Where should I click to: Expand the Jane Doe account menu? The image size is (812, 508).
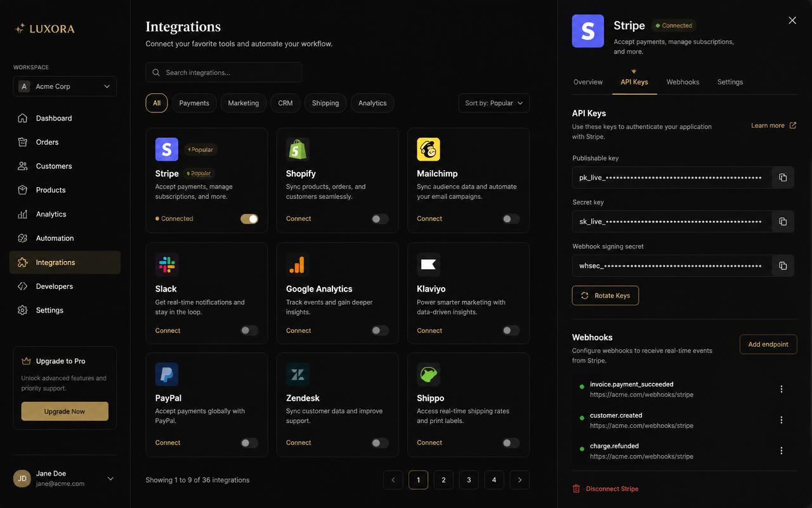tap(110, 479)
